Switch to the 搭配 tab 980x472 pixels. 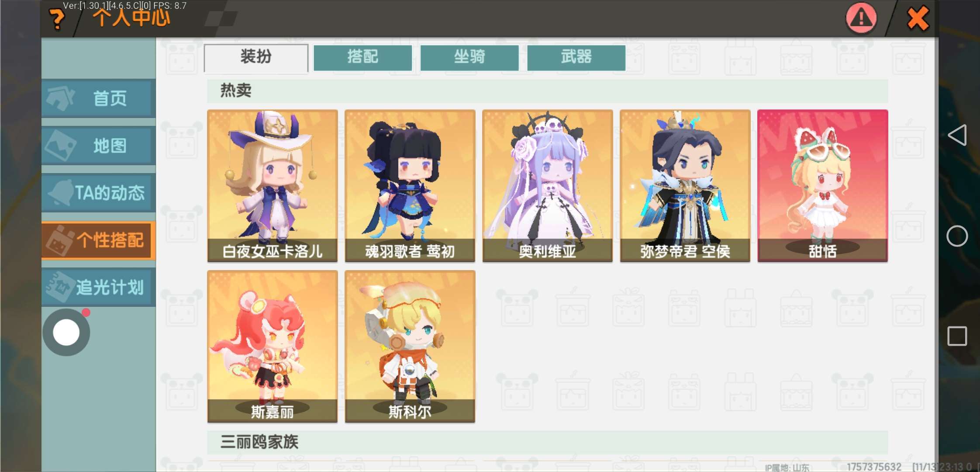[363, 57]
